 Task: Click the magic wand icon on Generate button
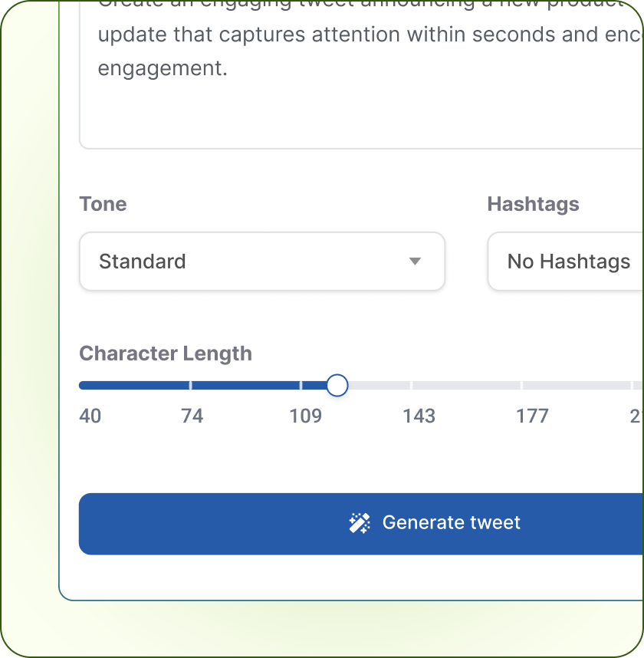pos(360,523)
